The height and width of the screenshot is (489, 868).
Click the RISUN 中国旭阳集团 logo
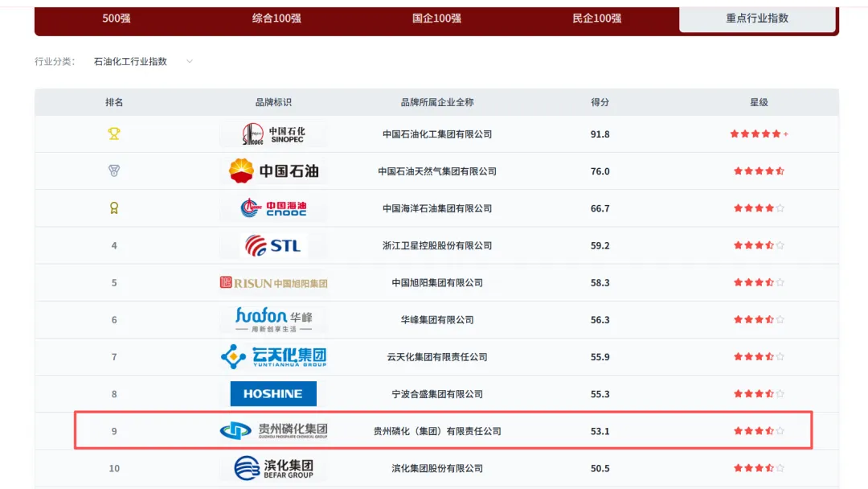273,283
